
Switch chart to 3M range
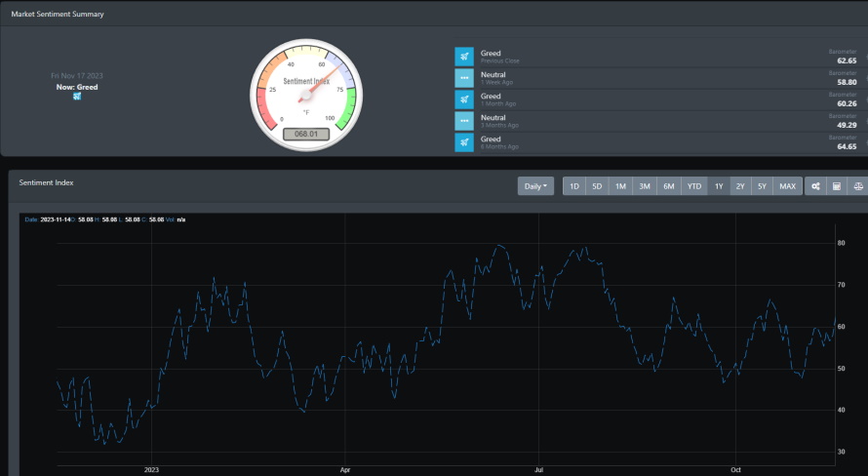tap(645, 186)
